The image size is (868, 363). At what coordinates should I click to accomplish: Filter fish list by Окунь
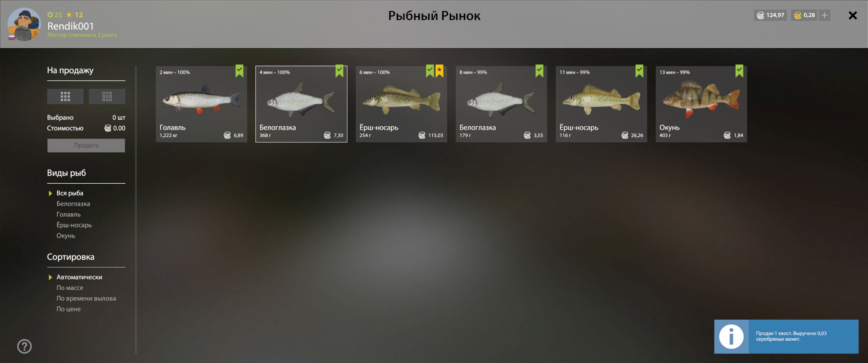click(66, 236)
